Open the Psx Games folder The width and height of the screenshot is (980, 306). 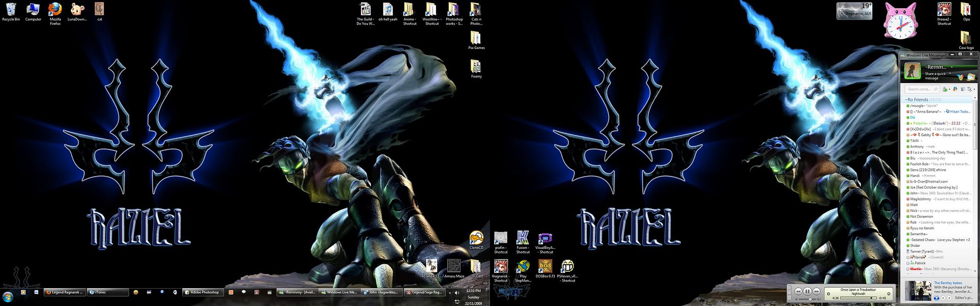point(476,39)
